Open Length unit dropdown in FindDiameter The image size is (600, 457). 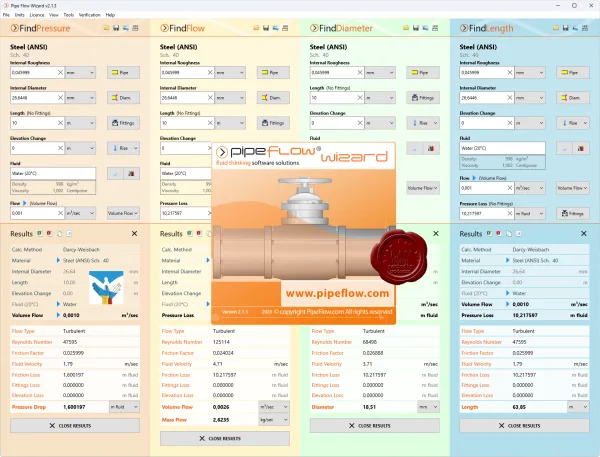[x=380, y=98]
